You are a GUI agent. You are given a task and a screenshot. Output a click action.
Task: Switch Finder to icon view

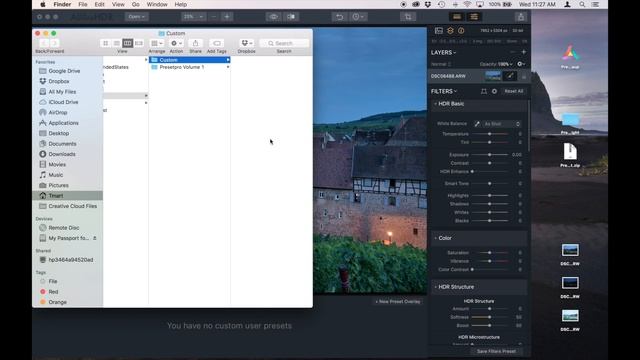point(105,43)
